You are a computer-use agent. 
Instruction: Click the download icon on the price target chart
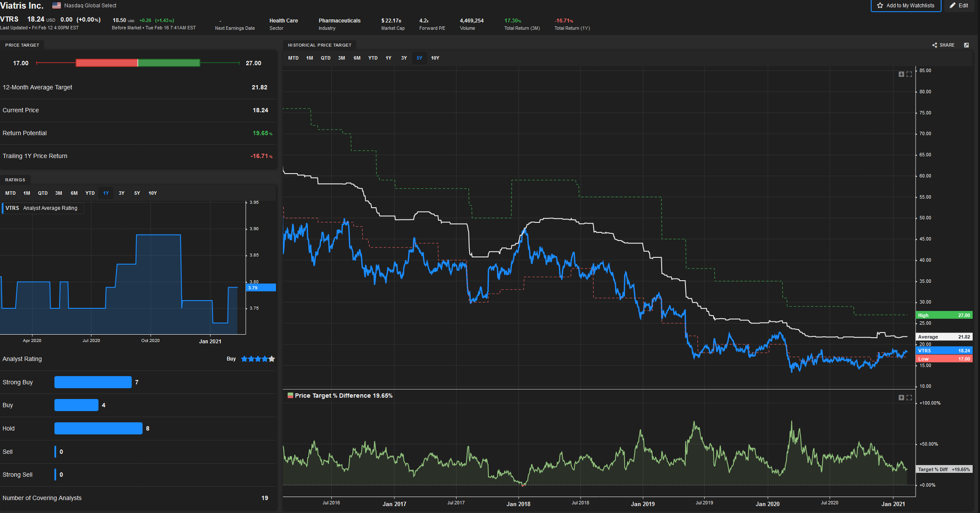tap(901, 74)
